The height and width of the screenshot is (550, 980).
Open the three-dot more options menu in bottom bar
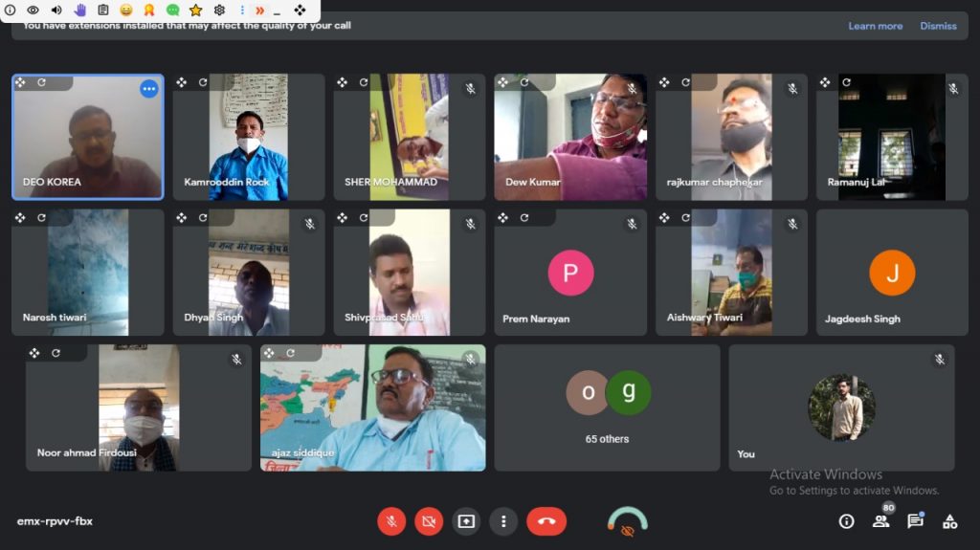point(503,521)
